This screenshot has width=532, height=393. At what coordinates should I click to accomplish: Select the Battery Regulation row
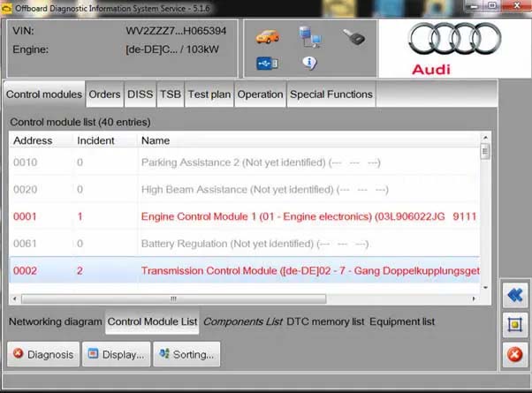pyautogui.click(x=244, y=244)
